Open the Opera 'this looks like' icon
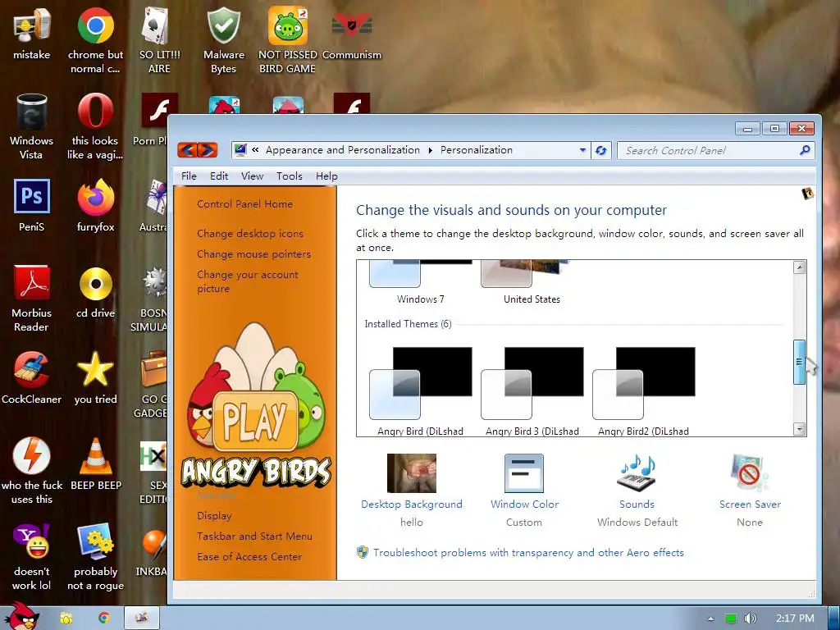The width and height of the screenshot is (840, 630). (x=95, y=126)
